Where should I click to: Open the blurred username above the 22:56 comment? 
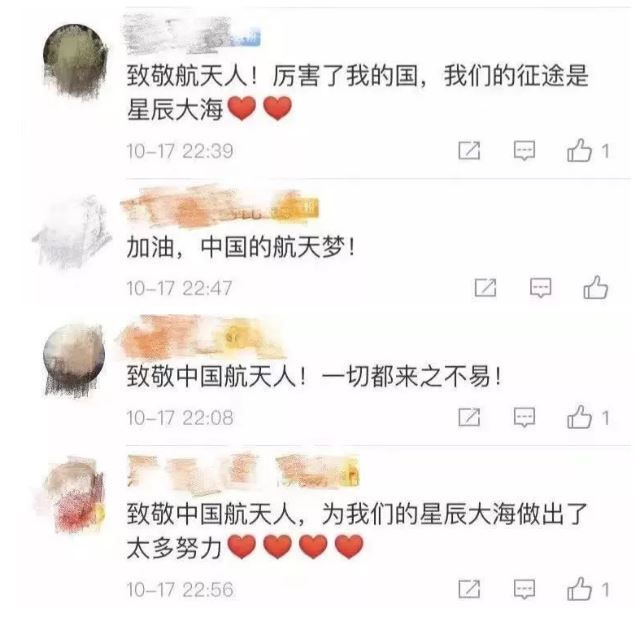pos(243,473)
